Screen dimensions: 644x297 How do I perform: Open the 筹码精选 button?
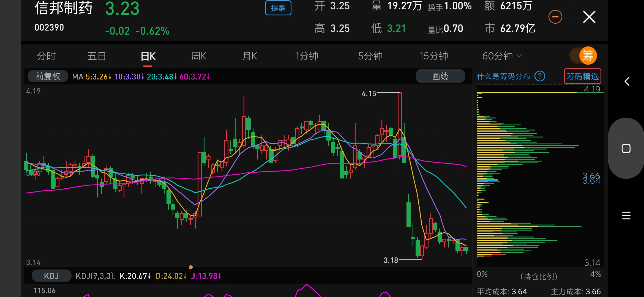(x=582, y=76)
